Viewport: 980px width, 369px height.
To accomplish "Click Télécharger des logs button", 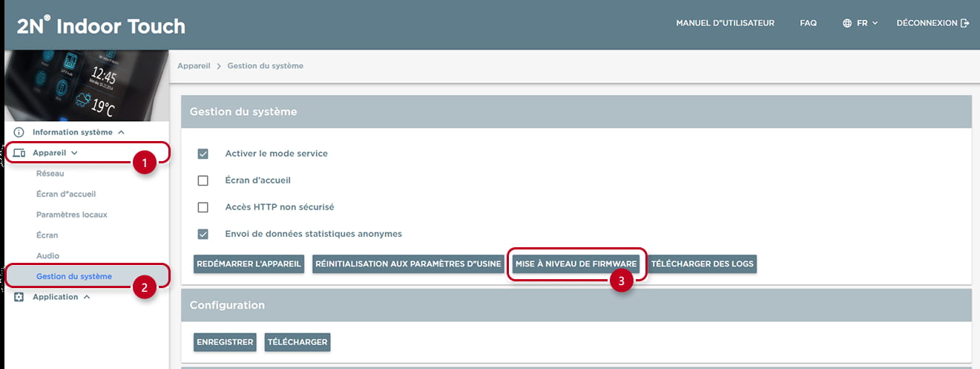I will pyautogui.click(x=702, y=264).
